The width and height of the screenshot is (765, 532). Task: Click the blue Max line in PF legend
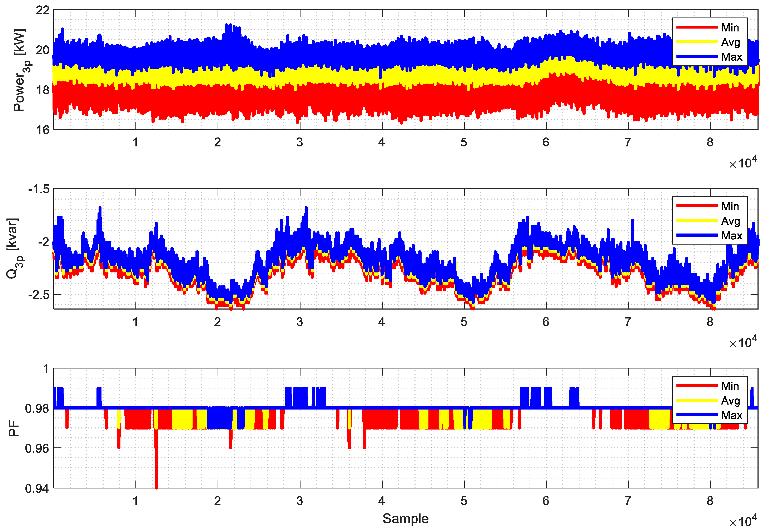tap(697, 415)
